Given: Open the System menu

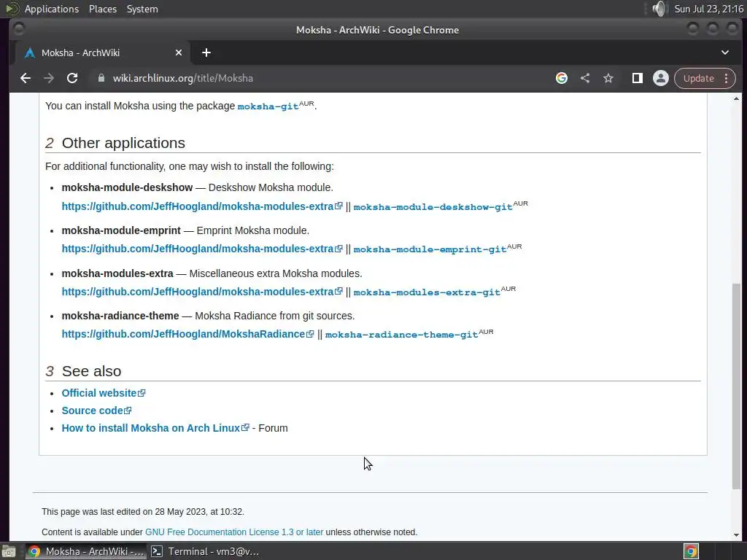Looking at the screenshot, I should point(142,9).
